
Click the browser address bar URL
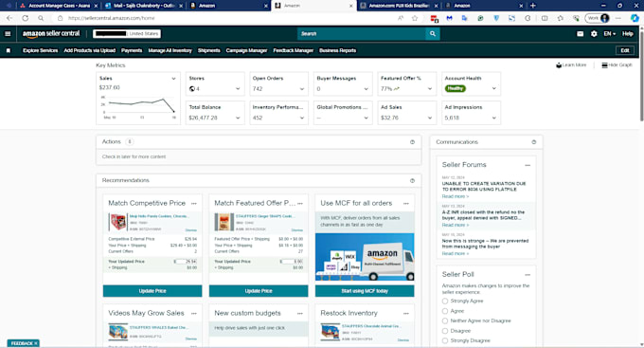112,18
